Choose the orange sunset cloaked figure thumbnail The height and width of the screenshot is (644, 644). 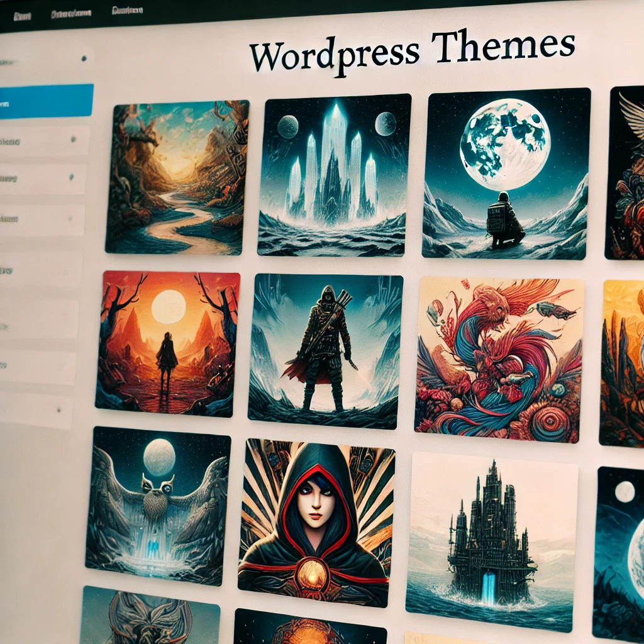(167, 344)
